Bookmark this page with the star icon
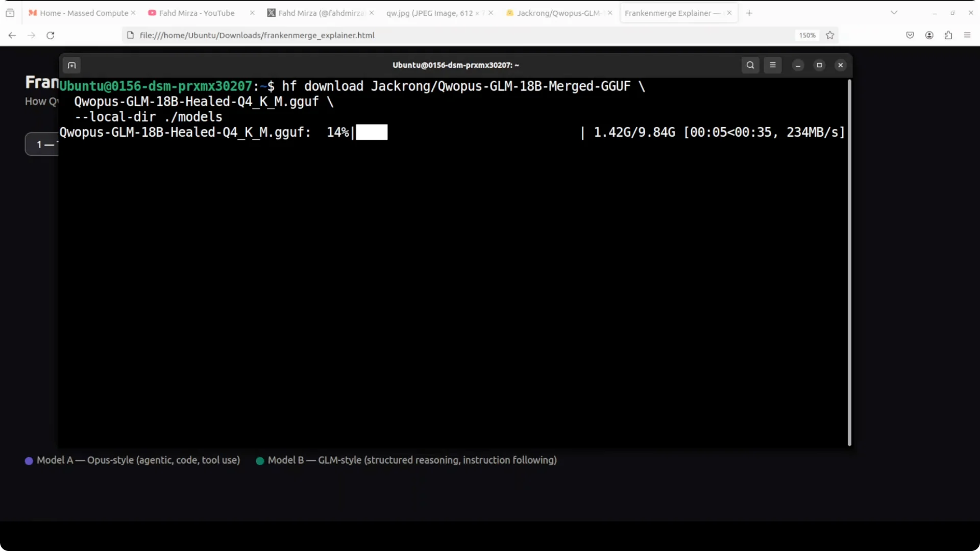 click(830, 35)
